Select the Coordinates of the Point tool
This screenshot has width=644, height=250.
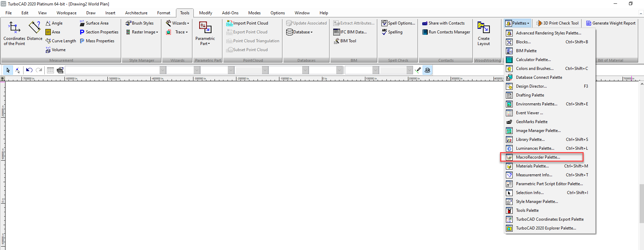14,33
